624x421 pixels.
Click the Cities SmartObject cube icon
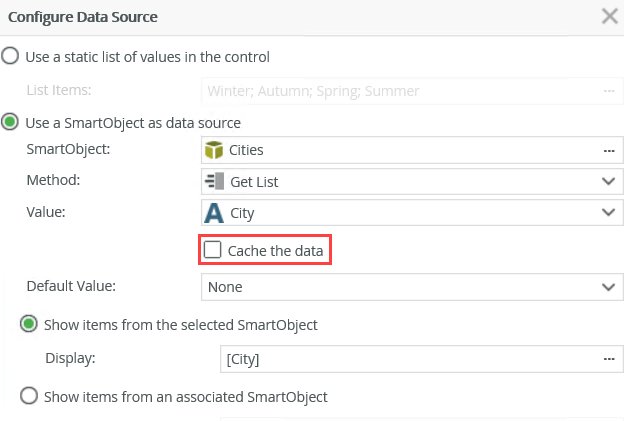(213, 150)
